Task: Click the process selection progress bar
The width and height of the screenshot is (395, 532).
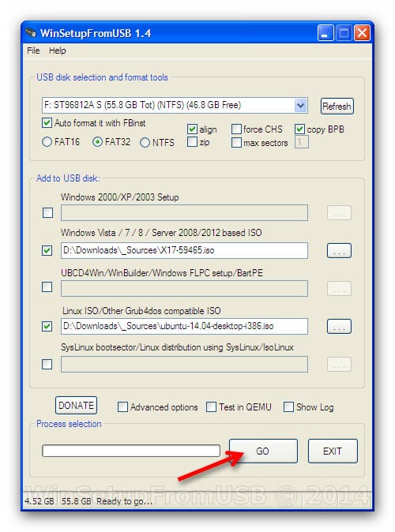Action: 131,451
